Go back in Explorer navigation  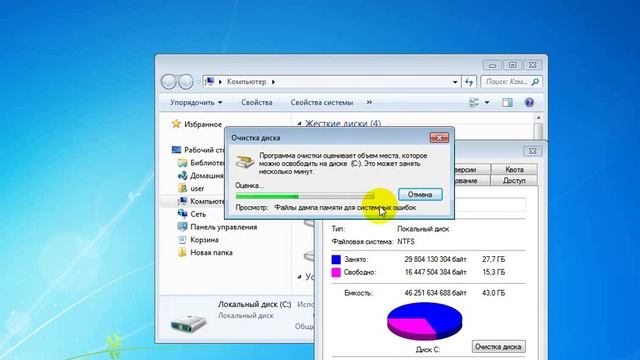tap(168, 82)
